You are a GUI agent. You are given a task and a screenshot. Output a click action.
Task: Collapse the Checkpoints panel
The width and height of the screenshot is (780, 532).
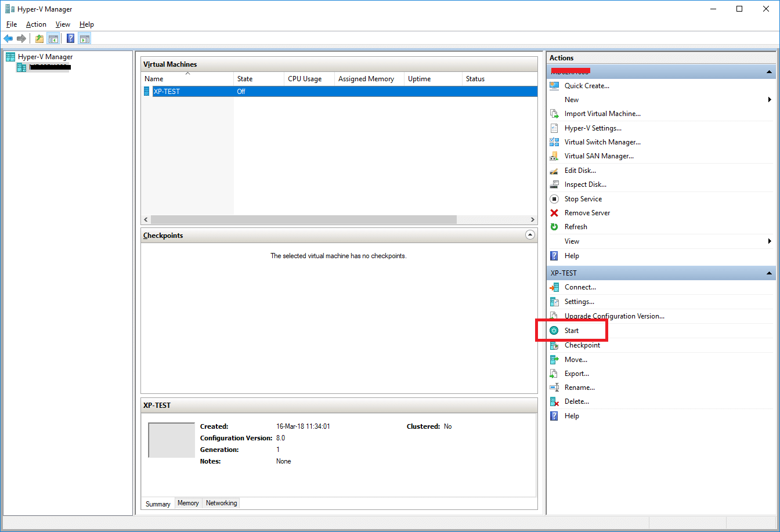click(530, 236)
